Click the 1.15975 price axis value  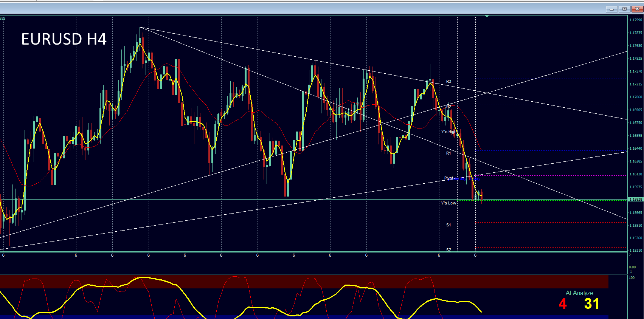(x=636, y=187)
